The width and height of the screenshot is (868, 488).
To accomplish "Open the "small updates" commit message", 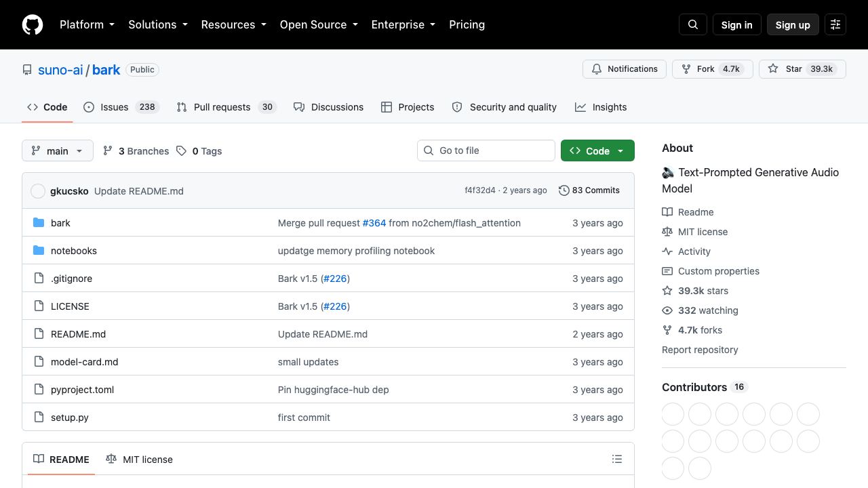I will click(x=308, y=362).
